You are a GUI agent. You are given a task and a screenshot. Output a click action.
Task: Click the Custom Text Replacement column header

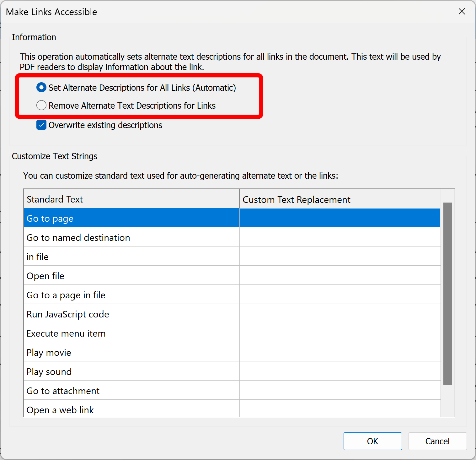(340, 199)
